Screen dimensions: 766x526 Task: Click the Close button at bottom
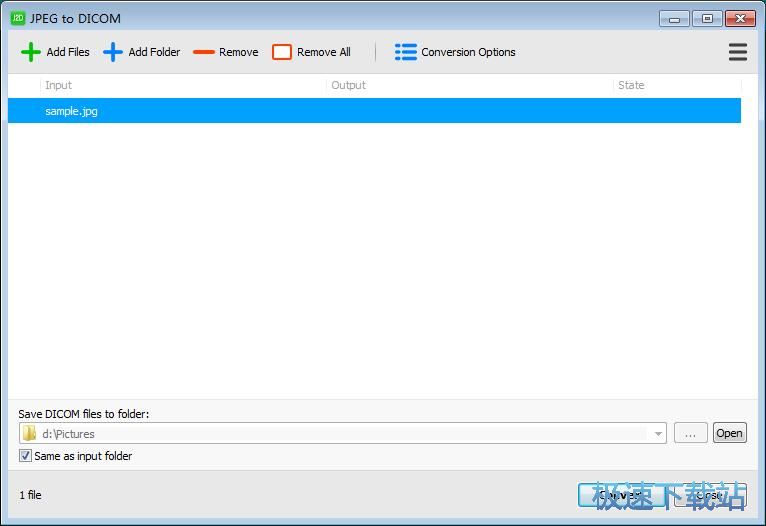pos(711,495)
